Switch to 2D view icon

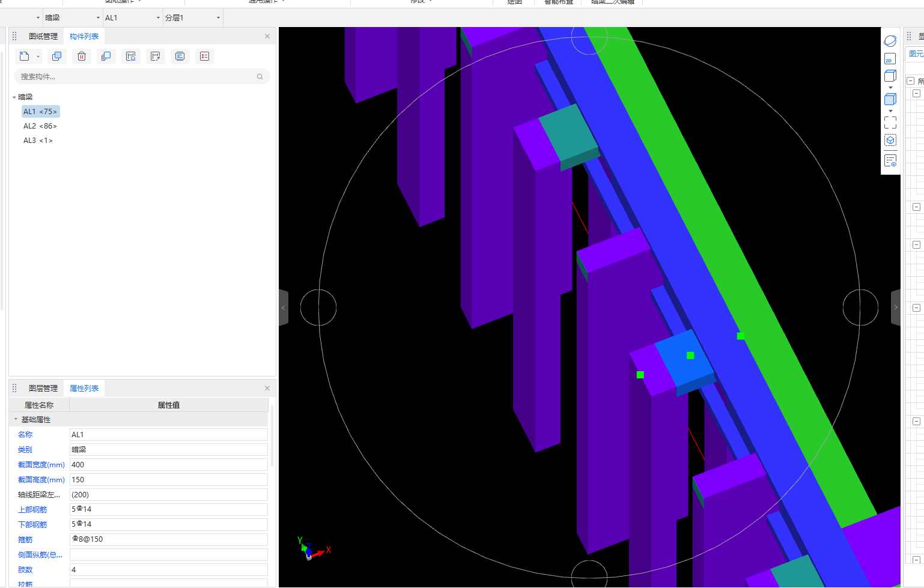(x=890, y=59)
